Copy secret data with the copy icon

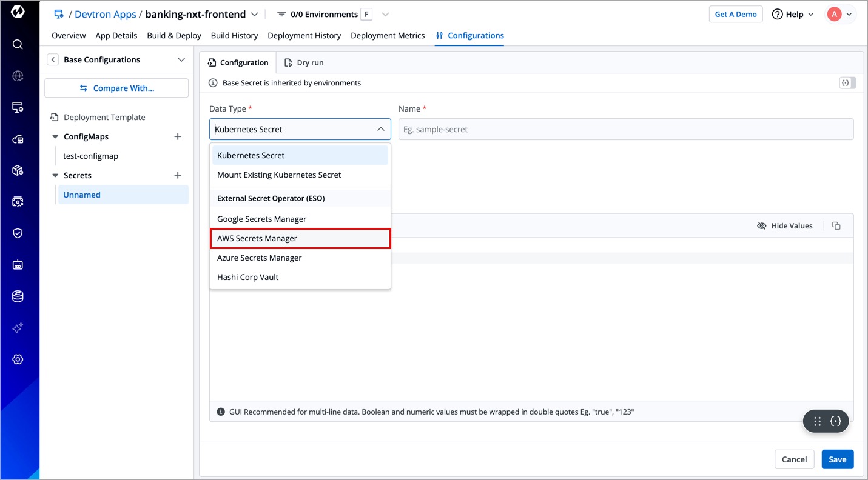coord(836,226)
